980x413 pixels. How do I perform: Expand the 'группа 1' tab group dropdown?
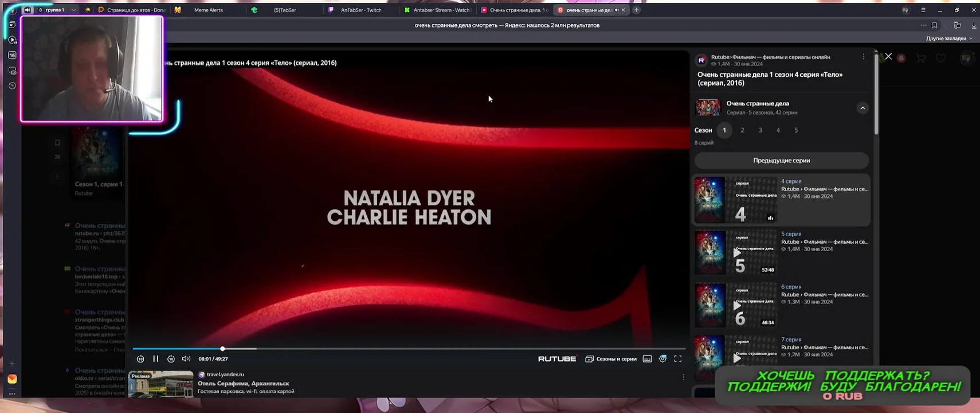(73, 10)
